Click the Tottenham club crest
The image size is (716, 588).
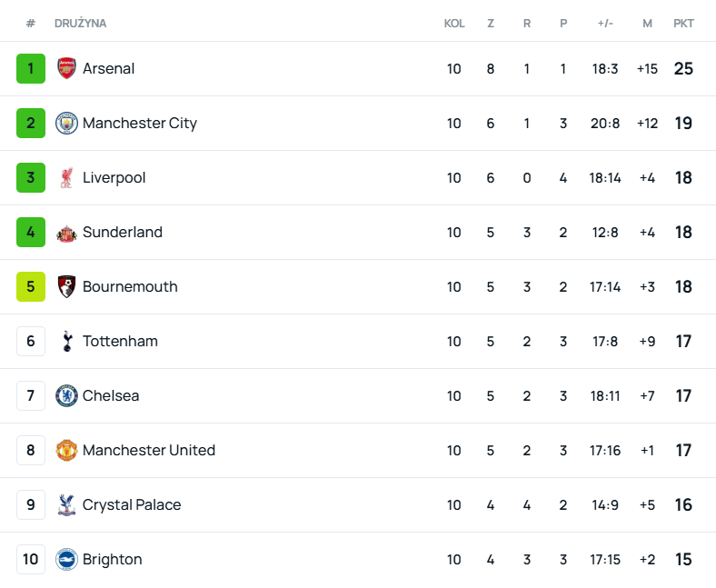[66, 341]
